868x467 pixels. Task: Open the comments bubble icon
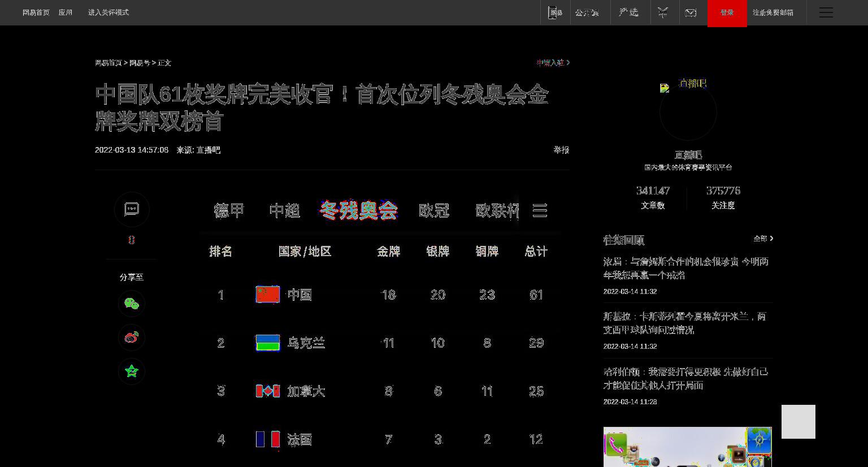pos(132,209)
